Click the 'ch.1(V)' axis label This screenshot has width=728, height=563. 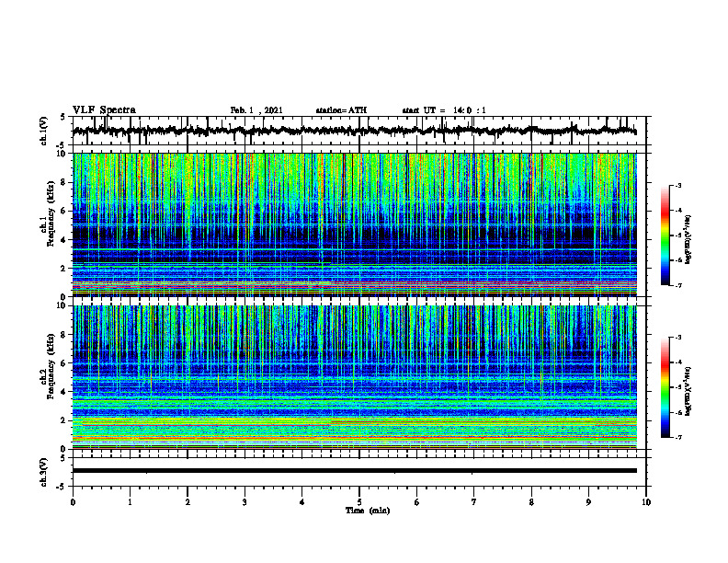pos(44,131)
